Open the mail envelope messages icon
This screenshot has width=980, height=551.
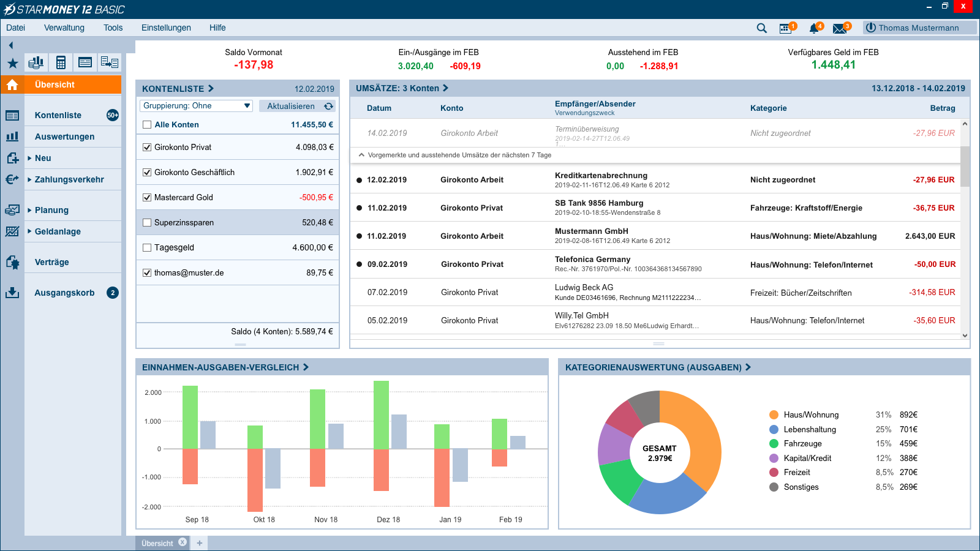(840, 28)
